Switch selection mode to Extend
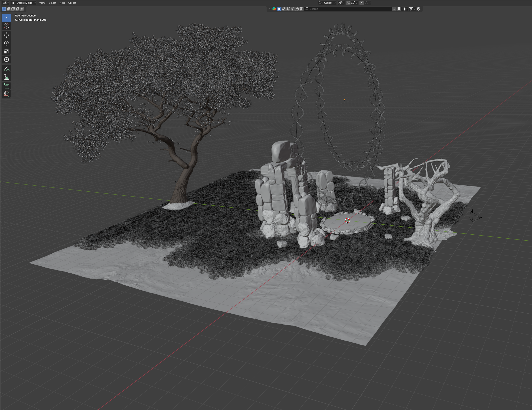532x410 pixels. [9, 9]
